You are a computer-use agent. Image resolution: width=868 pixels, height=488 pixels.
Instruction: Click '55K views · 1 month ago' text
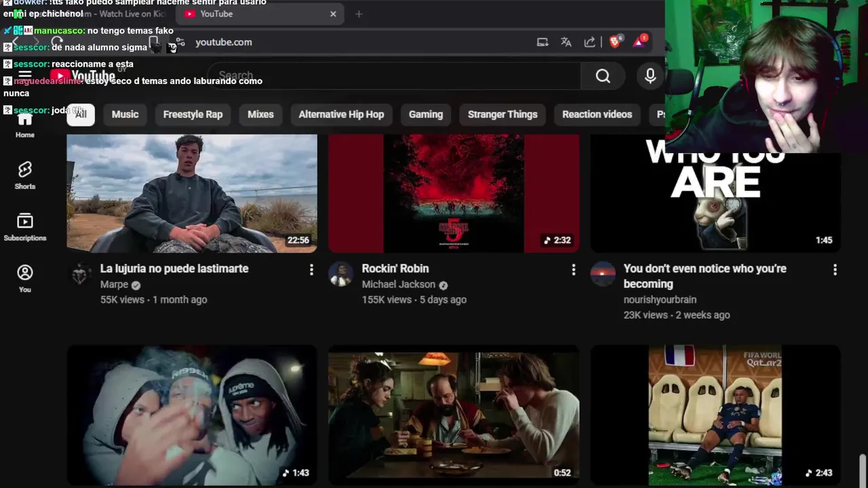point(154,300)
